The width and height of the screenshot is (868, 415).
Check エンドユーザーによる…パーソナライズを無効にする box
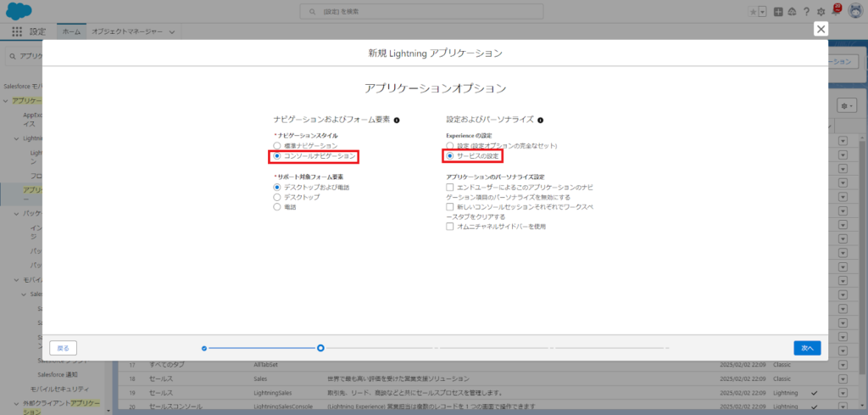click(x=450, y=188)
